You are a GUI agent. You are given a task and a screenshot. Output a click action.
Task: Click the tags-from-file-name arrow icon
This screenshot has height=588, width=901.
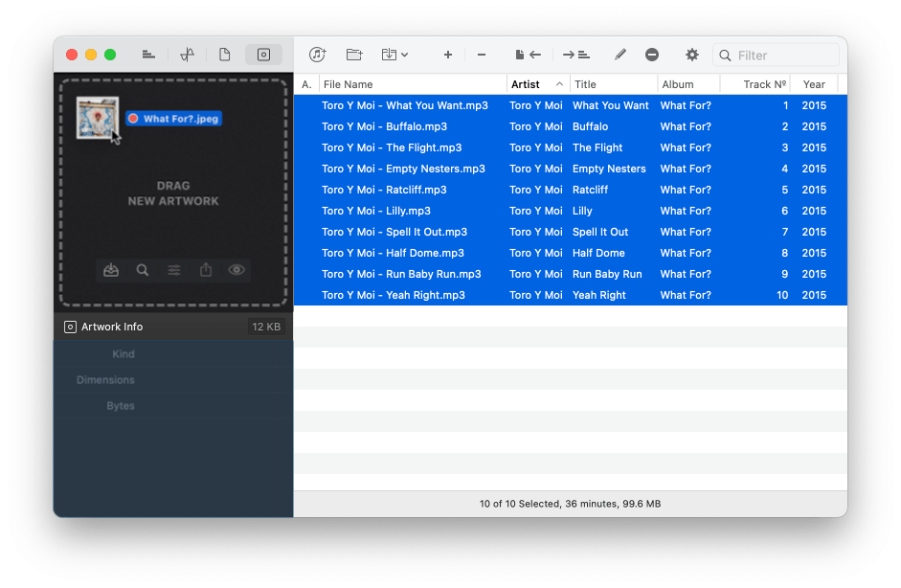click(576, 55)
